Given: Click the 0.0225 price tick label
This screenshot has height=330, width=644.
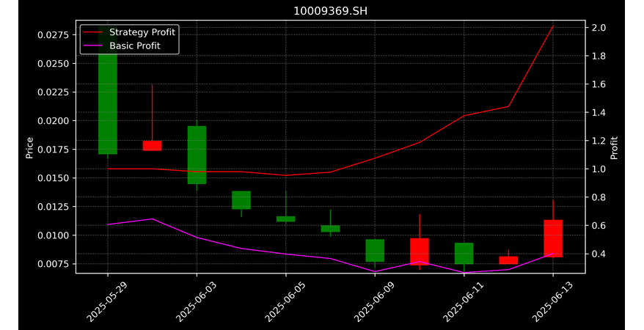Looking at the screenshot, I should click(54, 92).
